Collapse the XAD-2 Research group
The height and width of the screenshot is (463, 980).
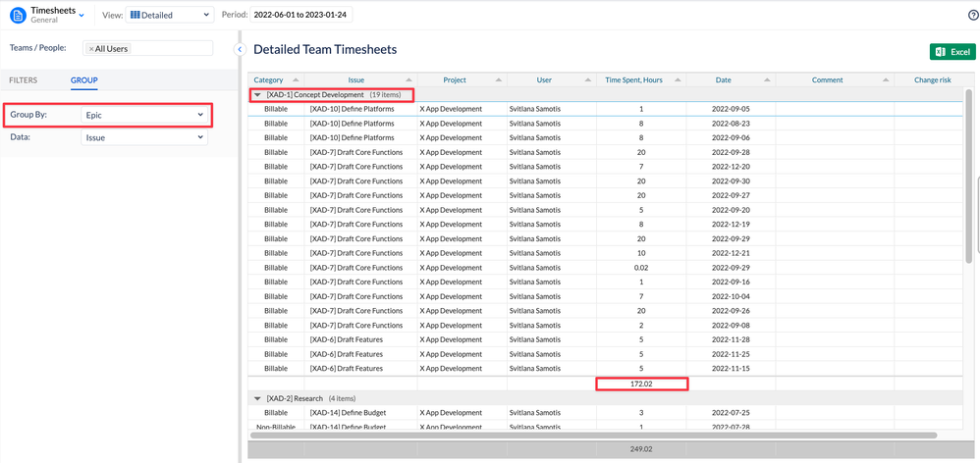(x=257, y=398)
